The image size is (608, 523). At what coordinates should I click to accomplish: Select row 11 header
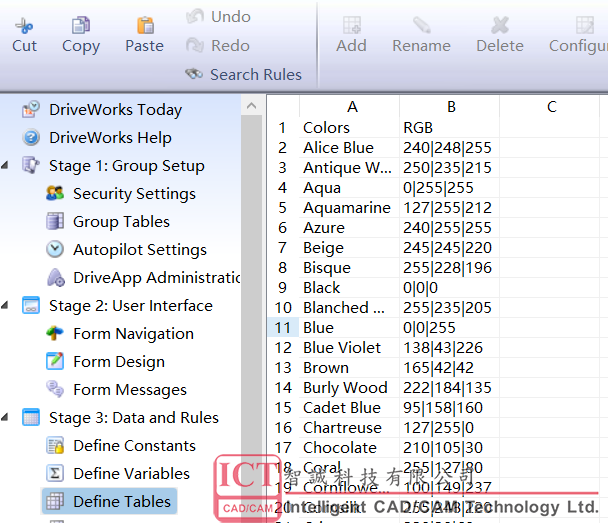283,328
